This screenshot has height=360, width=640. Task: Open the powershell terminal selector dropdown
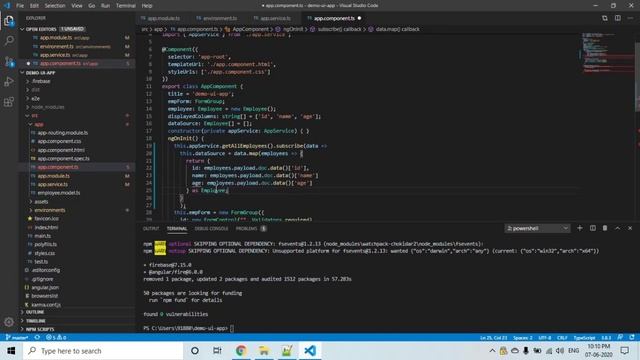(537, 228)
